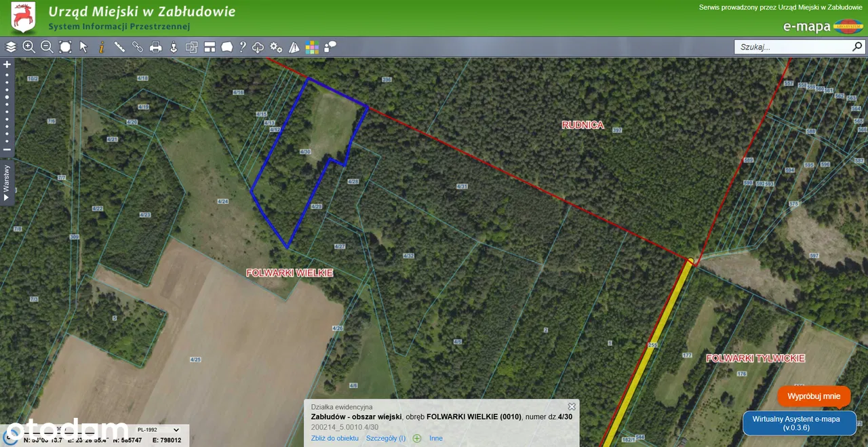This screenshot has width=868, height=447.
Task: Close the parcel information popup
Action: pos(572,407)
